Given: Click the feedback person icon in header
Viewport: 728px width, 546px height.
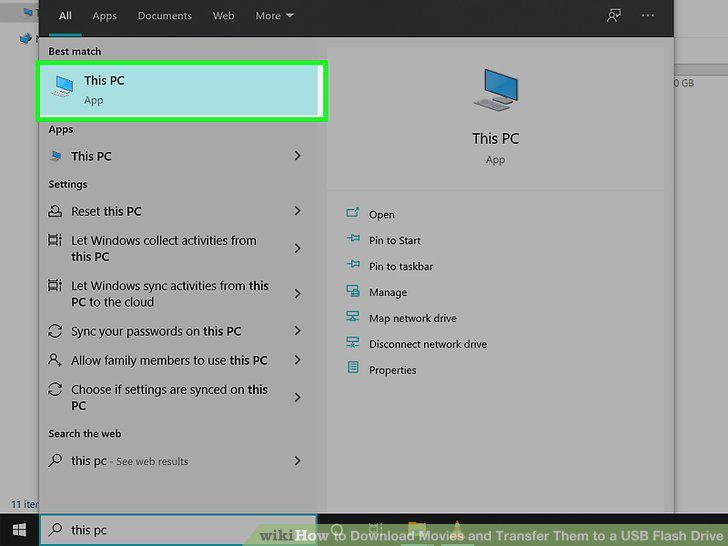Looking at the screenshot, I should (614, 16).
